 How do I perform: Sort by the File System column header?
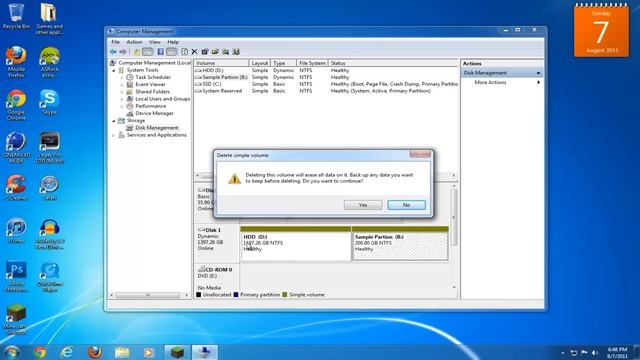(312, 63)
